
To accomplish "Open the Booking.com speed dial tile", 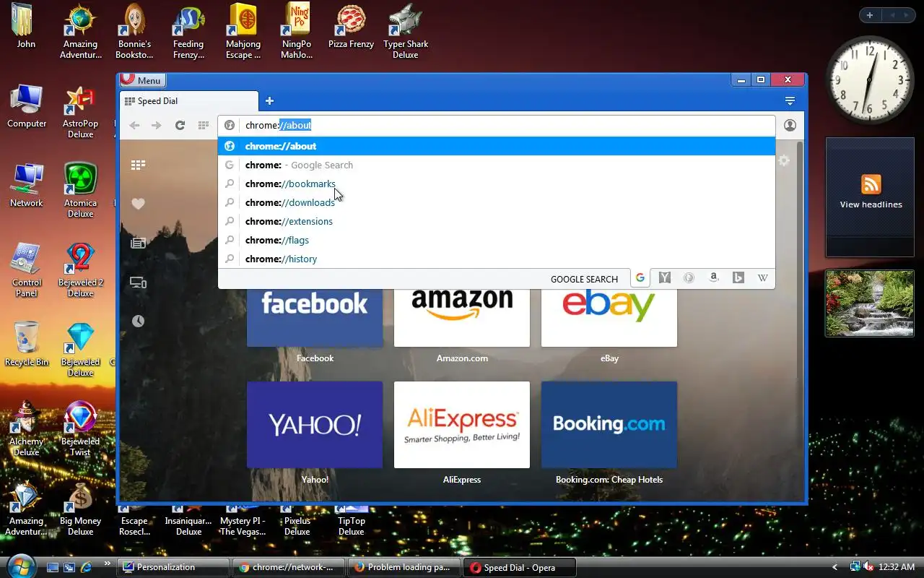I will coord(609,425).
